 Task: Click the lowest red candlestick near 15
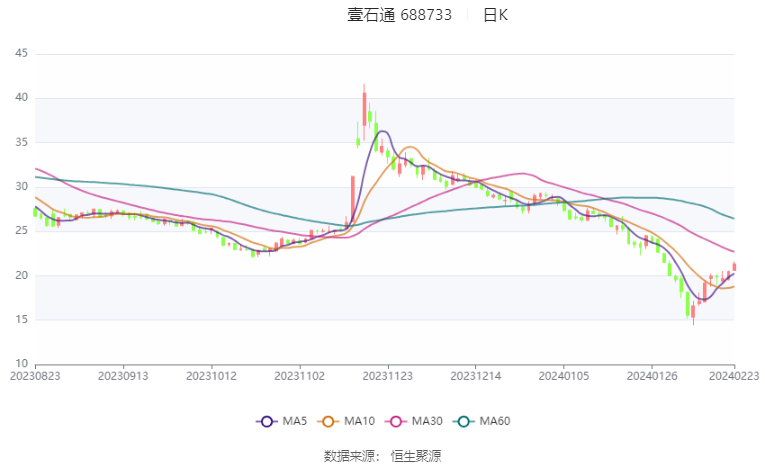pyautogui.click(x=693, y=312)
